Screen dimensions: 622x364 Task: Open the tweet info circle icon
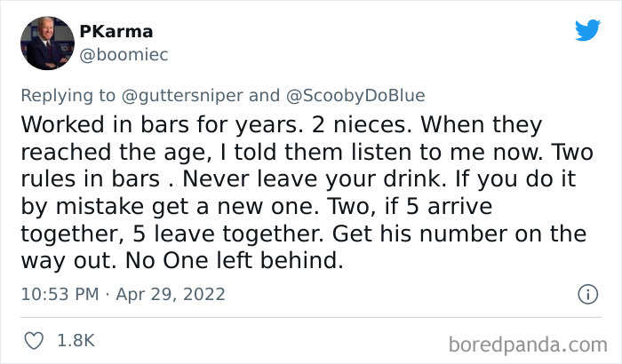point(586,293)
